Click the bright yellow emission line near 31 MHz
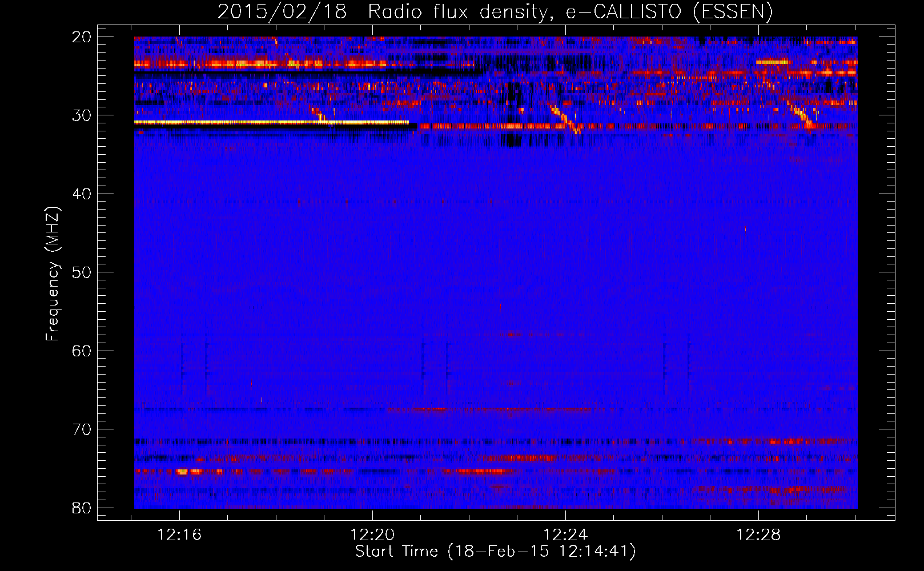 coord(272,122)
